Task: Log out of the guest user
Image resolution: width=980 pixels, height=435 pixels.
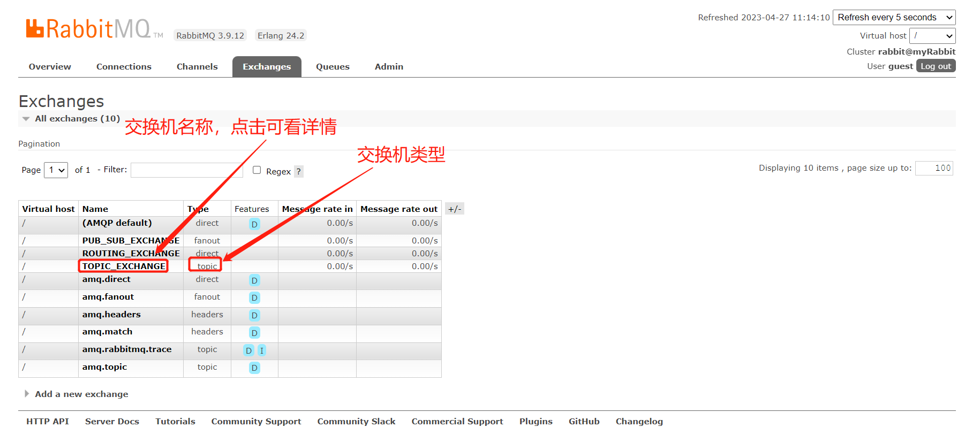Action: click(x=936, y=66)
